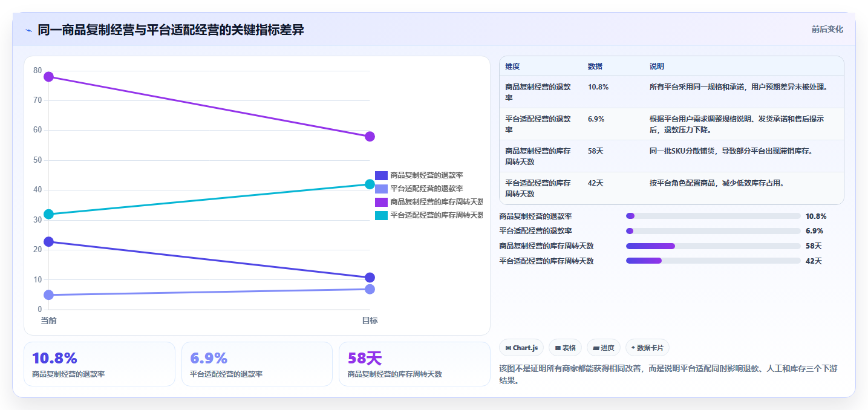Click the description starting 所有平台采用同一规格

(738, 87)
